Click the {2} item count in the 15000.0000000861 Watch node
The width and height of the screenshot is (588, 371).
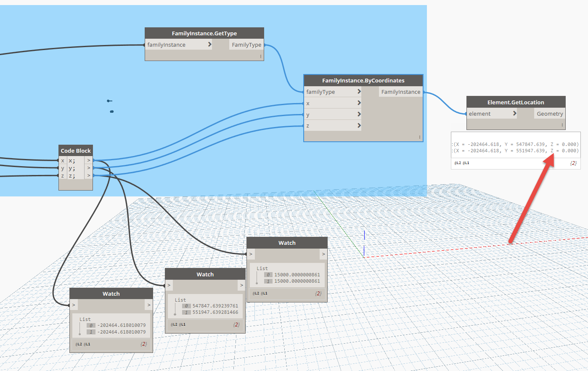pos(318,293)
